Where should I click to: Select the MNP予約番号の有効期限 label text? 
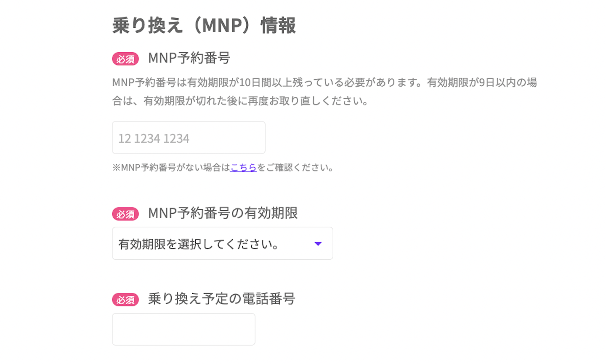[221, 214]
